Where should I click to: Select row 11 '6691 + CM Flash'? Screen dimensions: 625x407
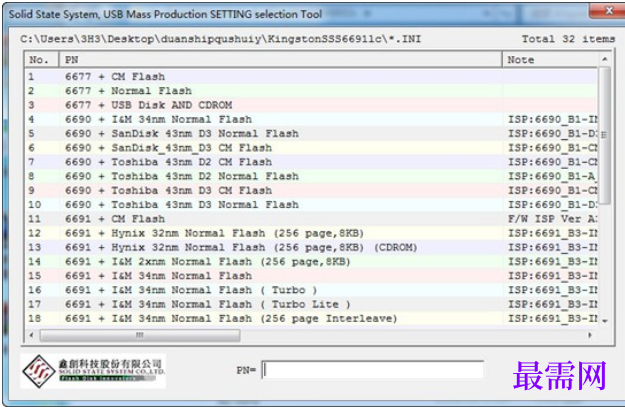coord(311,219)
